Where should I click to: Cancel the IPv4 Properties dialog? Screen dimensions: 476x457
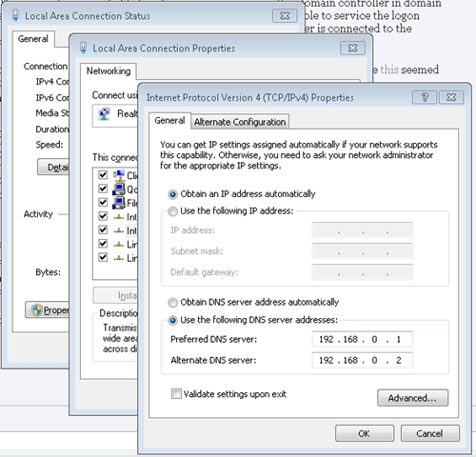[x=429, y=433]
